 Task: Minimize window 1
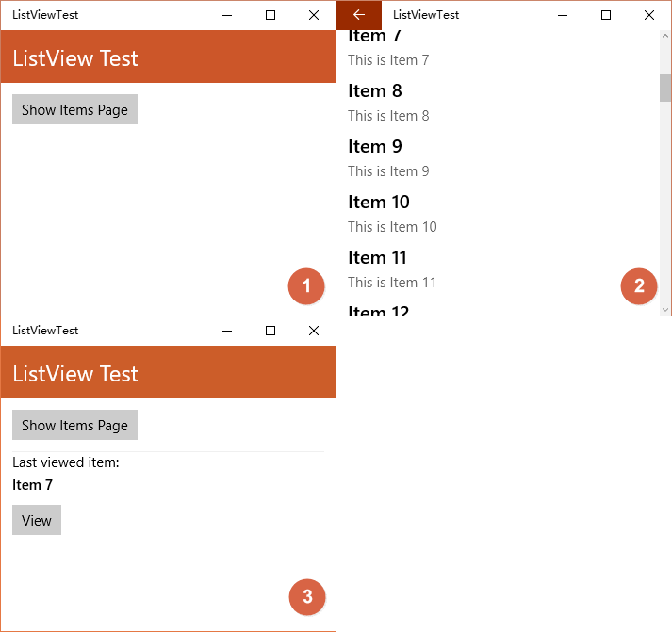pos(227,15)
